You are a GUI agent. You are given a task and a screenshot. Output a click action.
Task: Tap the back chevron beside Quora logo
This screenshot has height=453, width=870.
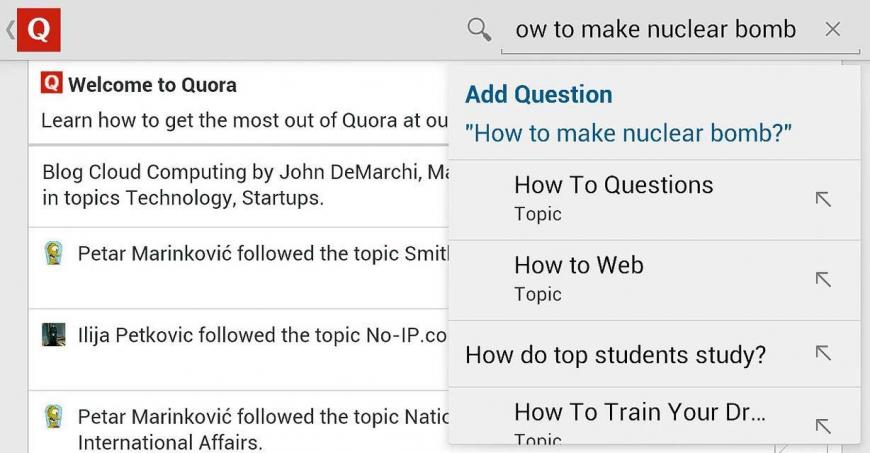(x=11, y=30)
